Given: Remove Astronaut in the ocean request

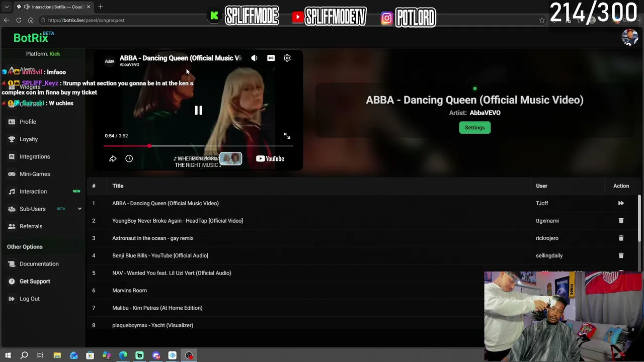Looking at the screenshot, I should (621, 238).
